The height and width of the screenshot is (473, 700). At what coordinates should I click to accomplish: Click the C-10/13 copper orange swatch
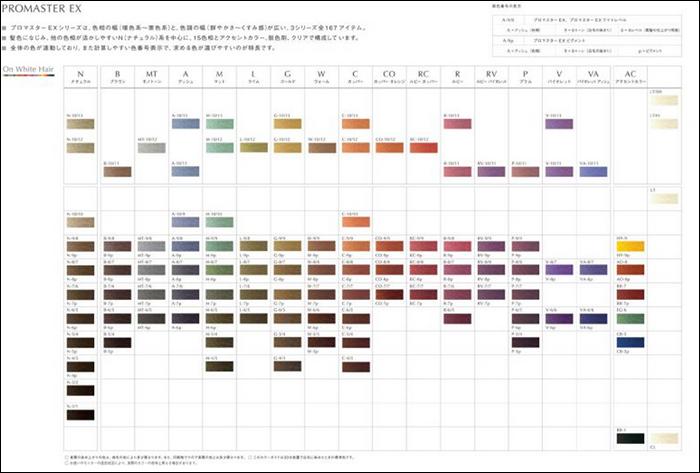356,124
